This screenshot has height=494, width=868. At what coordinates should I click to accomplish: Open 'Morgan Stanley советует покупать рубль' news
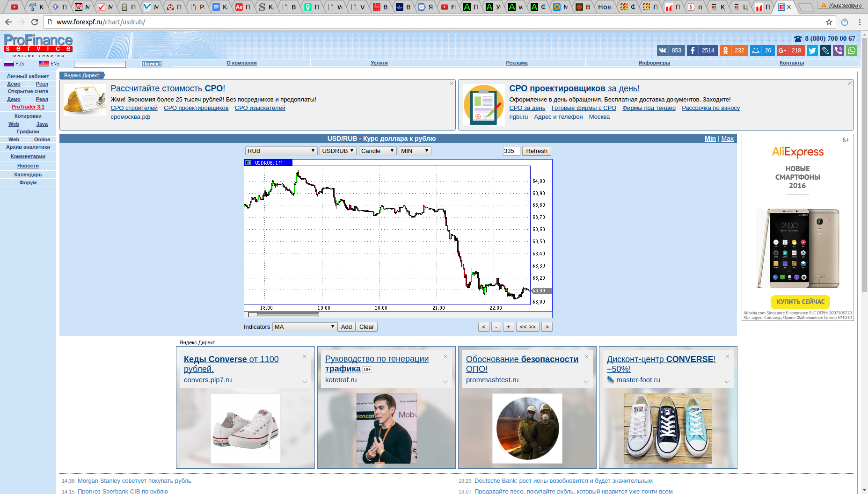point(134,481)
